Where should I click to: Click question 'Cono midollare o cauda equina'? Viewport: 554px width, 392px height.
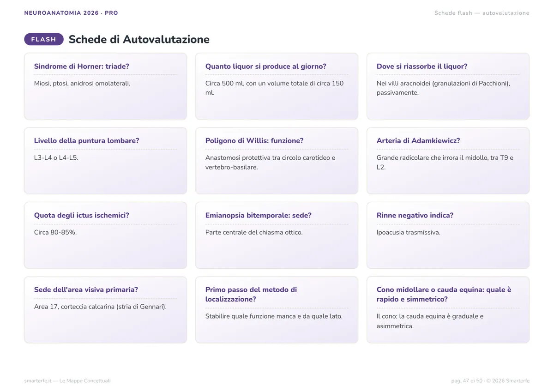[x=444, y=295]
